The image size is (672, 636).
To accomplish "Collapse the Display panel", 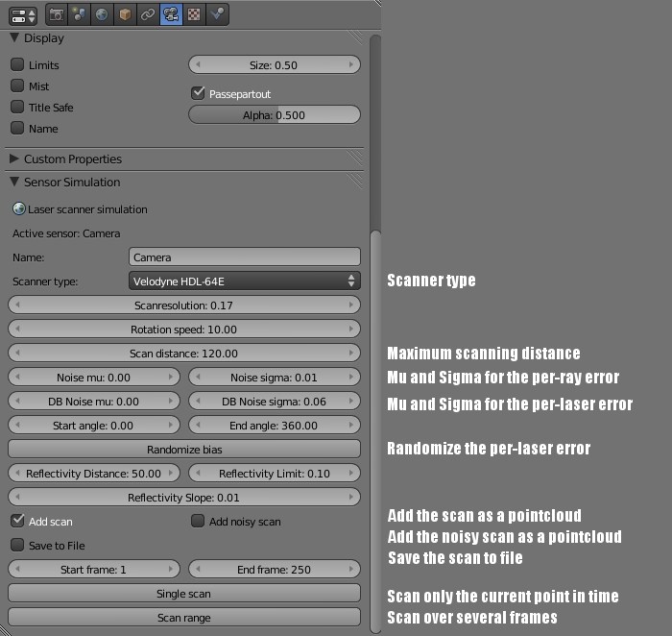I will (14, 37).
